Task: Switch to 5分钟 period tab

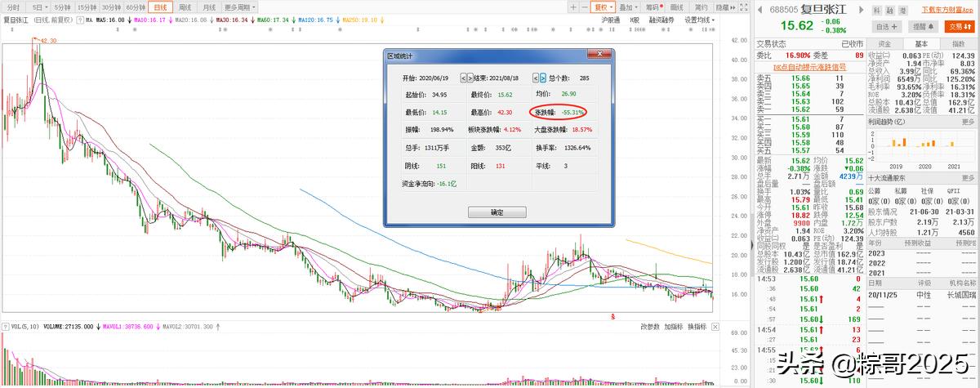Action: (61, 7)
